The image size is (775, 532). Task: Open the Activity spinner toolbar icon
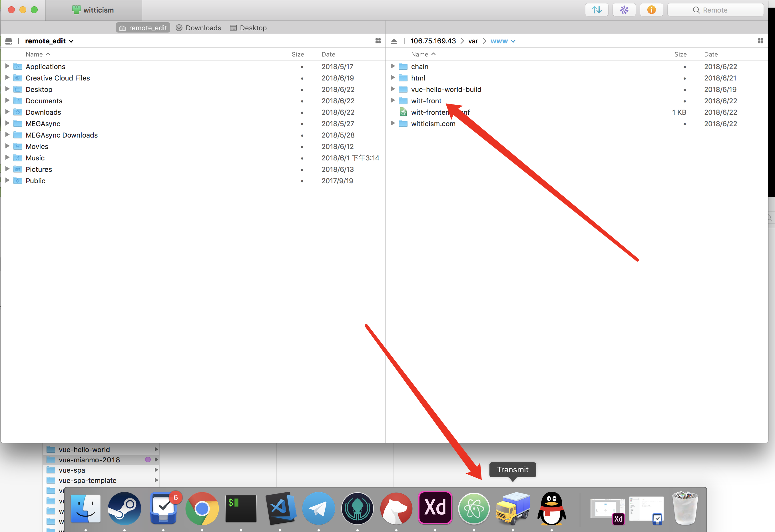click(x=624, y=10)
